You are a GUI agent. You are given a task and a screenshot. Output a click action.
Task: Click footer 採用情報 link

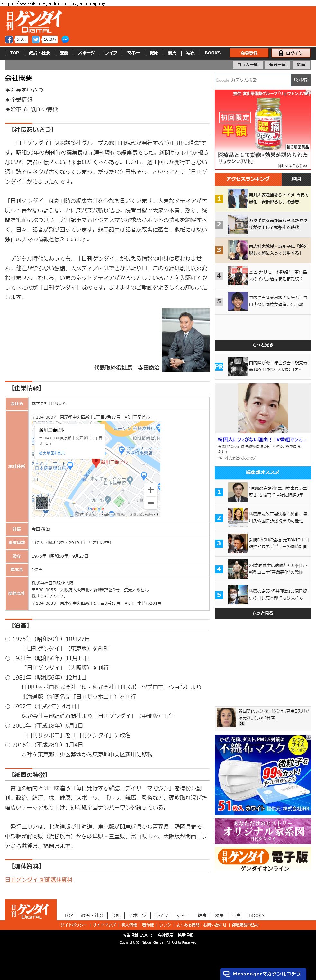click(185, 935)
